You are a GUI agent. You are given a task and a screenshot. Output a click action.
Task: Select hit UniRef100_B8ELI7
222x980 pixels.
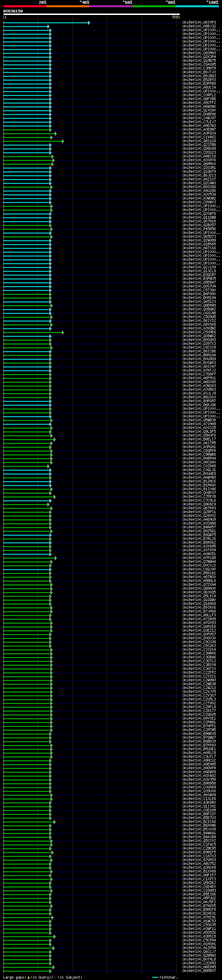[199, 439]
